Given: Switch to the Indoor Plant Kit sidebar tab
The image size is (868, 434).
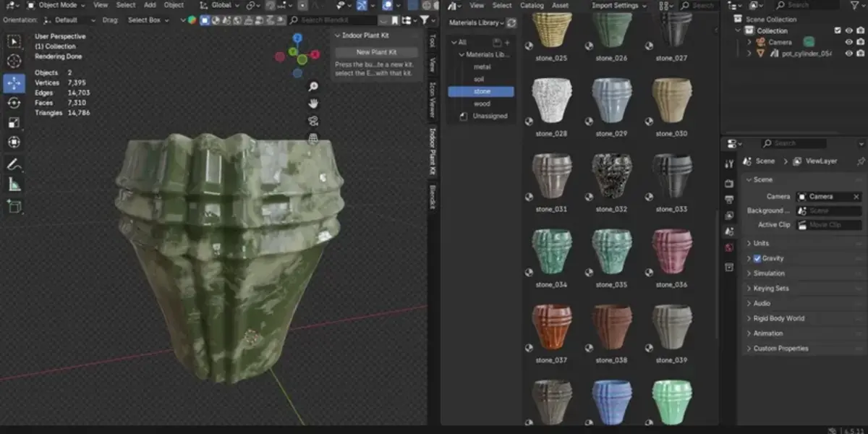Looking at the screenshot, I should coord(433,152).
